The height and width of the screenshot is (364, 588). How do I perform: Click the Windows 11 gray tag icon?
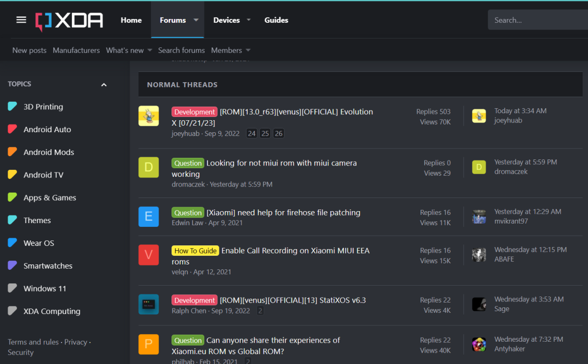click(13, 288)
